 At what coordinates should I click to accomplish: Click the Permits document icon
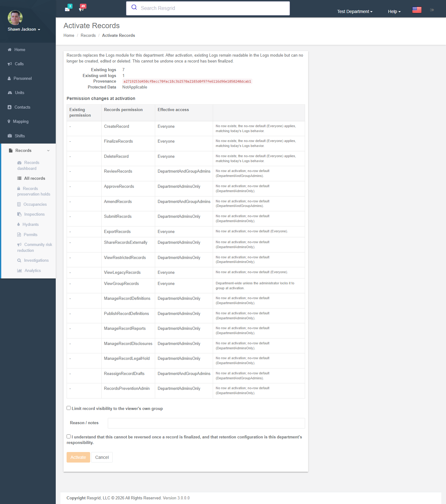(19, 235)
